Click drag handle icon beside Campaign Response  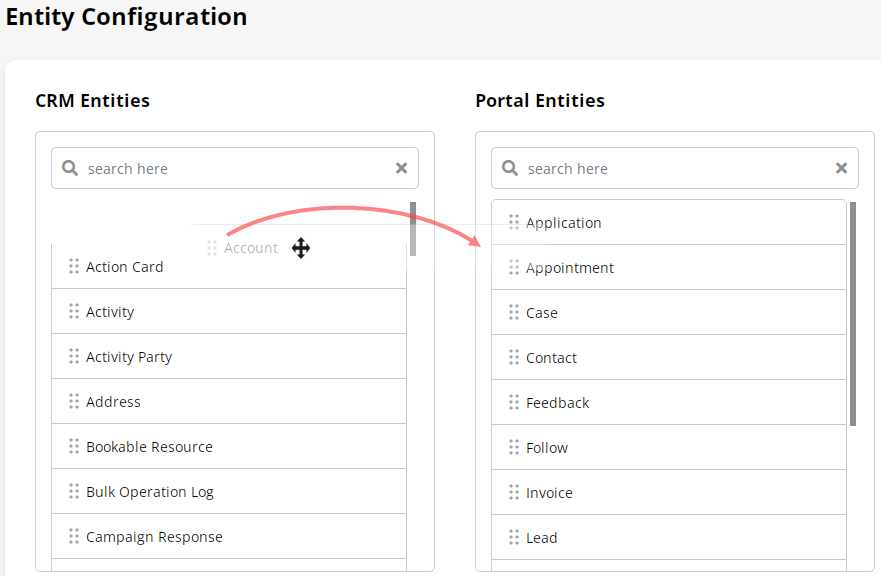74,536
